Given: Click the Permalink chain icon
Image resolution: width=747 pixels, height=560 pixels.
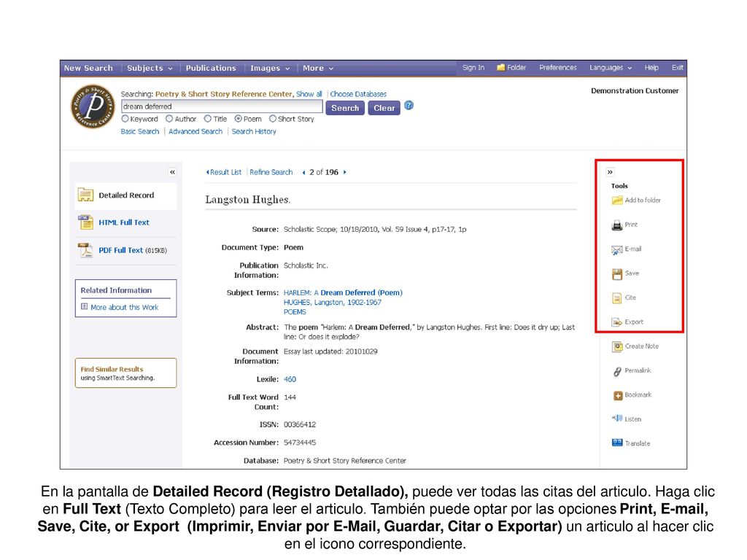Looking at the screenshot, I should coord(617,371).
